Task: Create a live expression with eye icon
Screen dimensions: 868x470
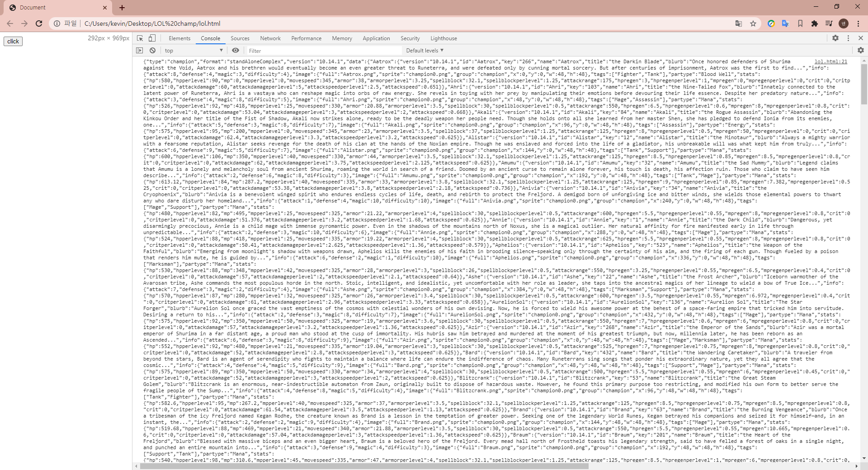Action: [236, 51]
